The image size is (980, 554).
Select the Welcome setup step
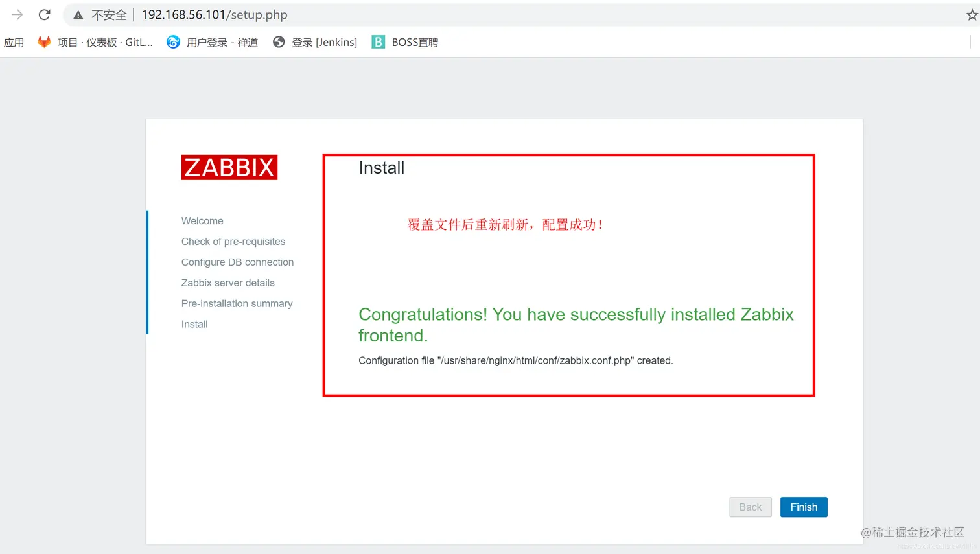(202, 221)
